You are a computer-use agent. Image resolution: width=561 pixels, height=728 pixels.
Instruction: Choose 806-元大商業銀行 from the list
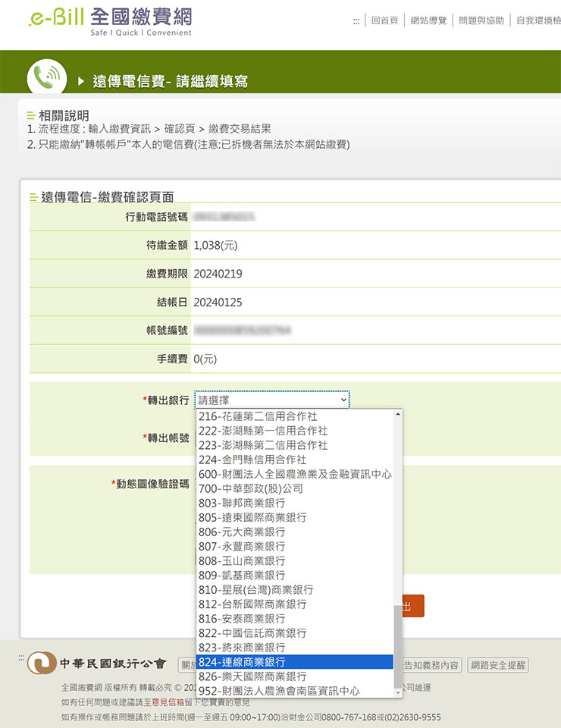tap(295, 532)
